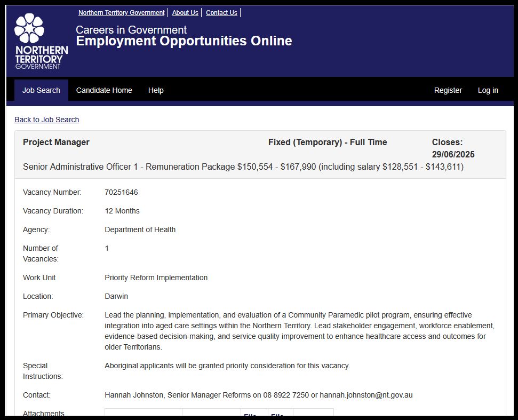Click the Contact label
Screen dimensions: 518x420
[37, 395]
